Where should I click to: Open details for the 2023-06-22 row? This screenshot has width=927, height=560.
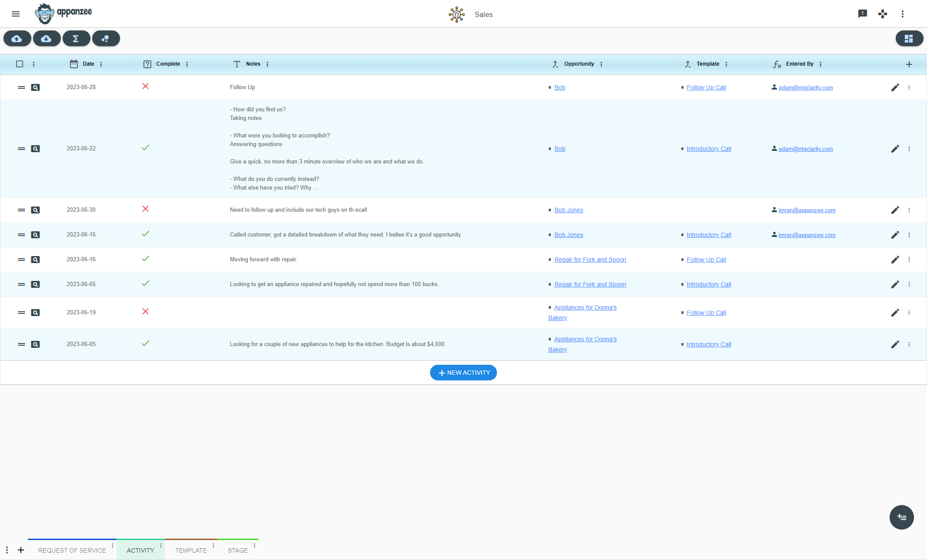[36, 149]
